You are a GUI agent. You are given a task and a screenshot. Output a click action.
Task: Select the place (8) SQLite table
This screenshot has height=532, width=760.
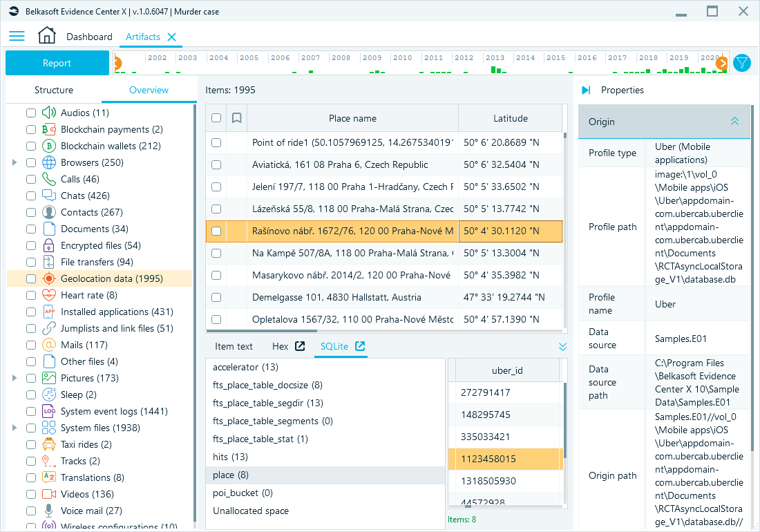[x=325, y=475]
